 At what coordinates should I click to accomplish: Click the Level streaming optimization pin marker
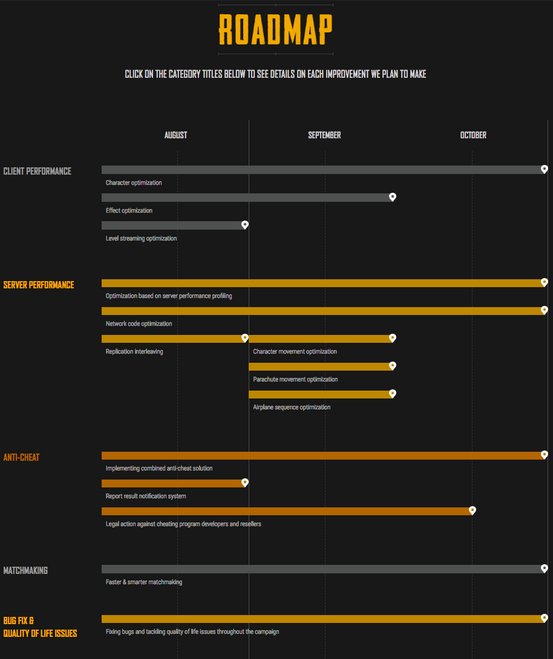(x=245, y=225)
